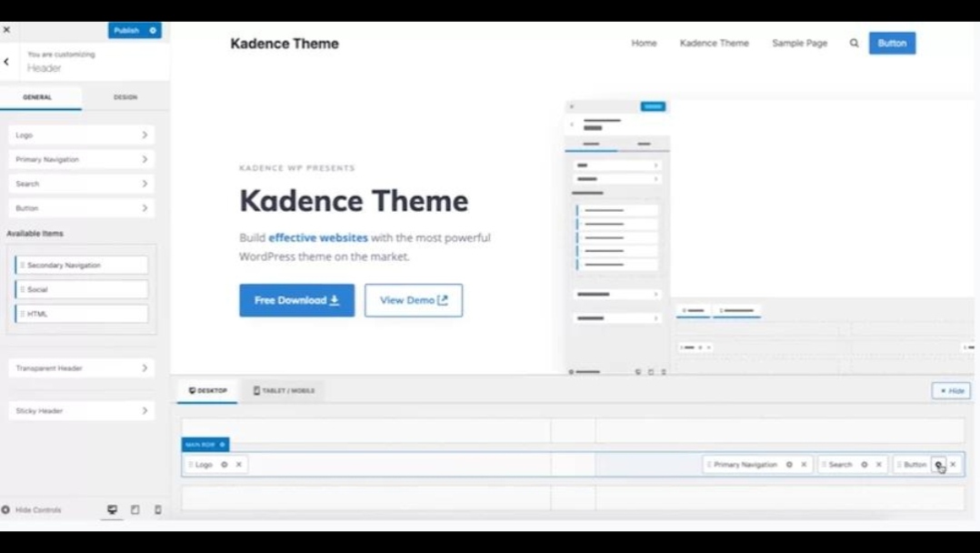Expand the Sticky Header section
980x553 pixels.
click(82, 410)
